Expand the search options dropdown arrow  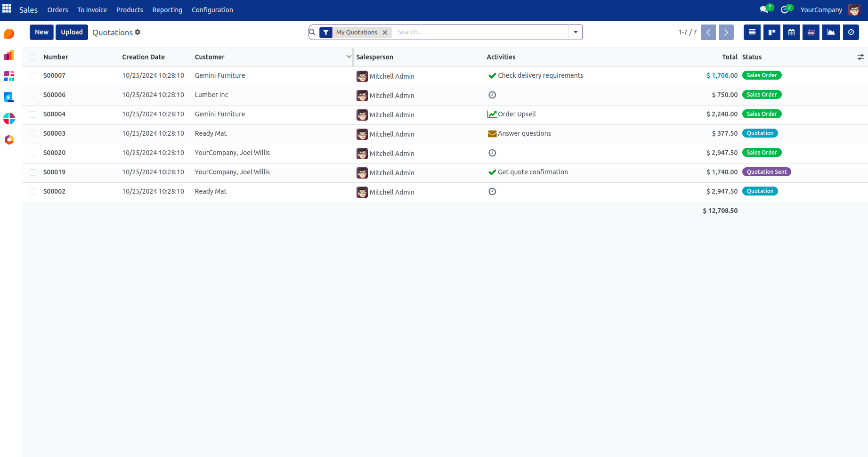[x=576, y=32]
